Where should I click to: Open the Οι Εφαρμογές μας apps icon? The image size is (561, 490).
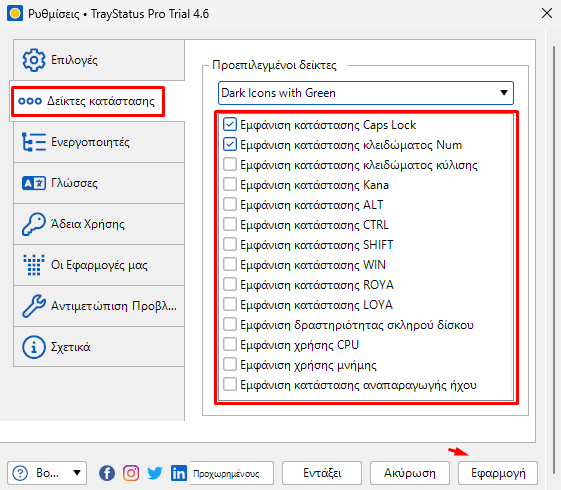coord(34,265)
